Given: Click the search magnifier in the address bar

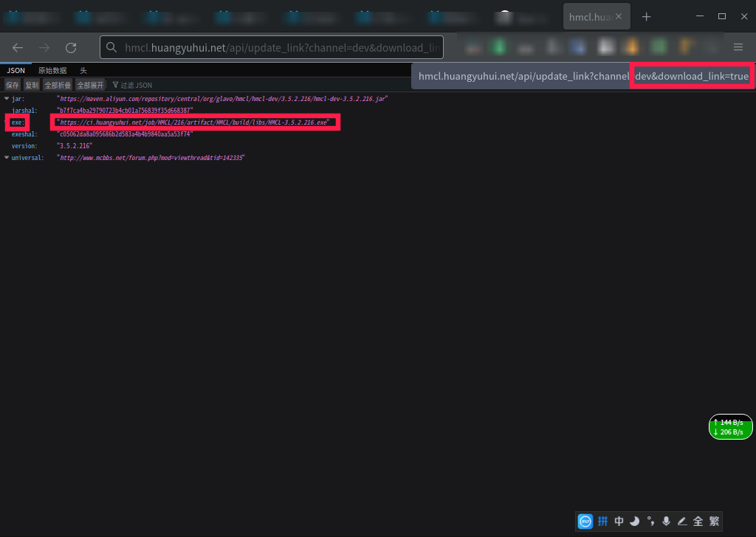Looking at the screenshot, I should (x=111, y=47).
